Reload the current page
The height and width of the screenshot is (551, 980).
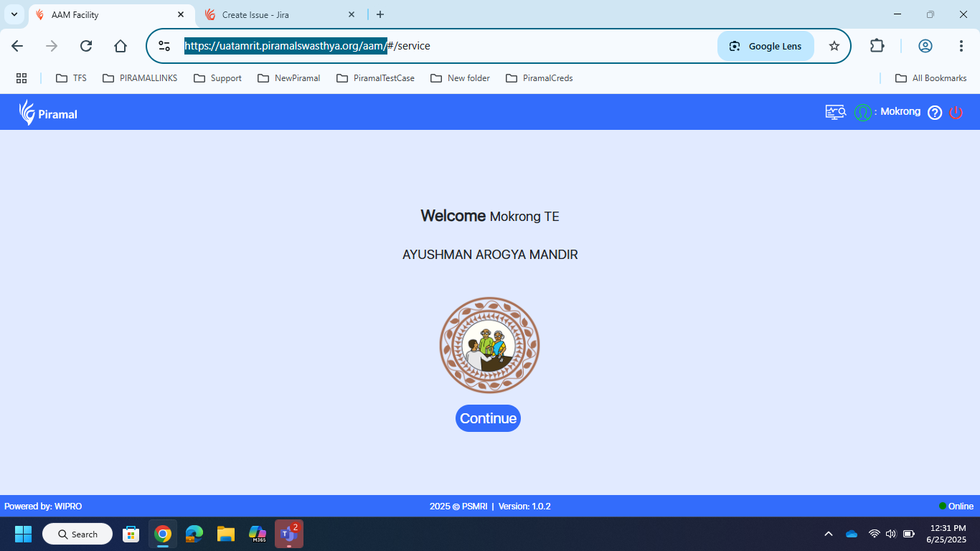pos(86,46)
